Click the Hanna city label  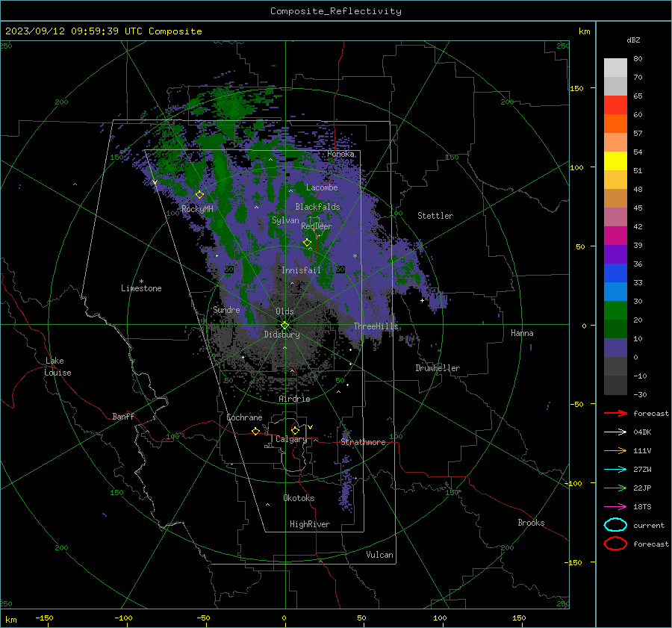(522, 333)
